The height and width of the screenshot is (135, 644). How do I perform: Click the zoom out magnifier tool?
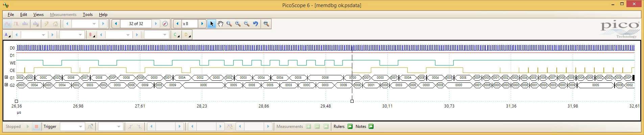pyautogui.click(x=247, y=24)
